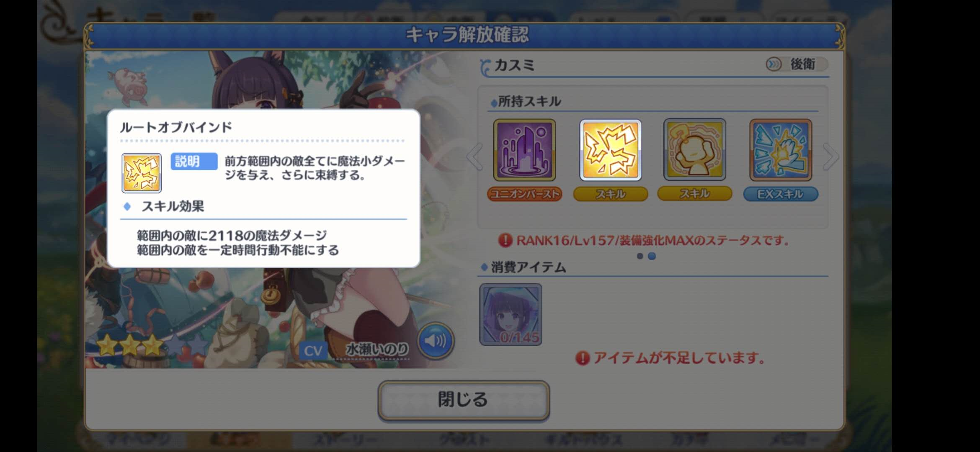Screen dimensions: 980x452
Task: Tap the 後衛 position indicator
Action: [x=796, y=64]
